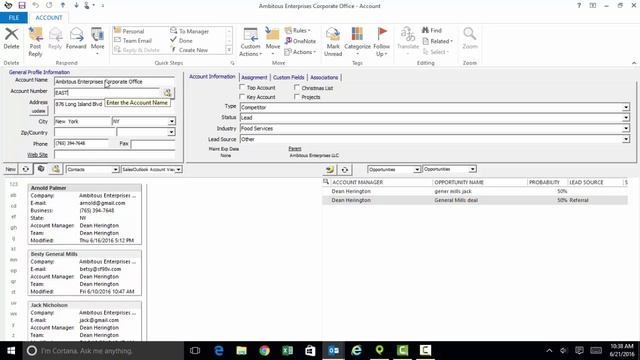Expand the Quick Steps gallery arrow
Viewport: 640px width, 360px height.
point(229,50)
